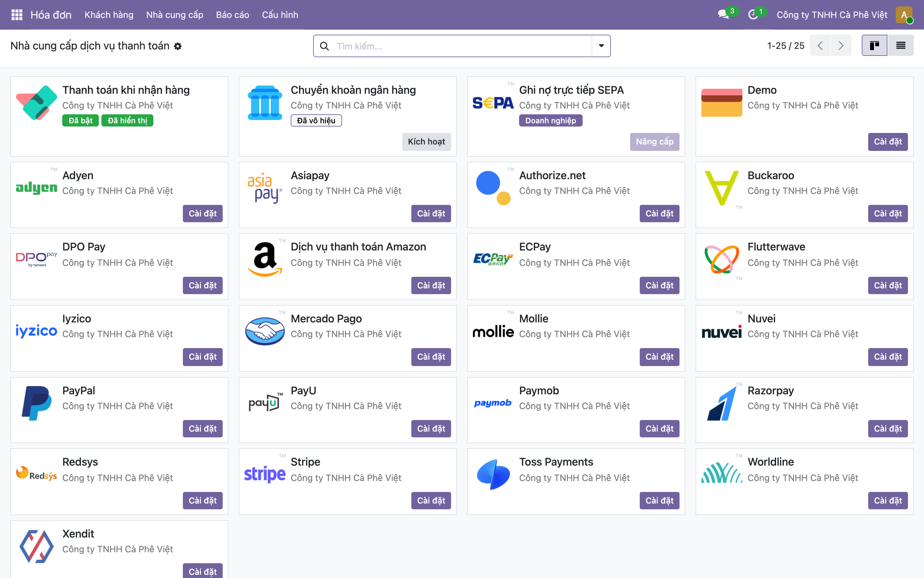Focus the Tìm kiếm search field
The height and width of the screenshot is (578, 924).
click(x=461, y=46)
